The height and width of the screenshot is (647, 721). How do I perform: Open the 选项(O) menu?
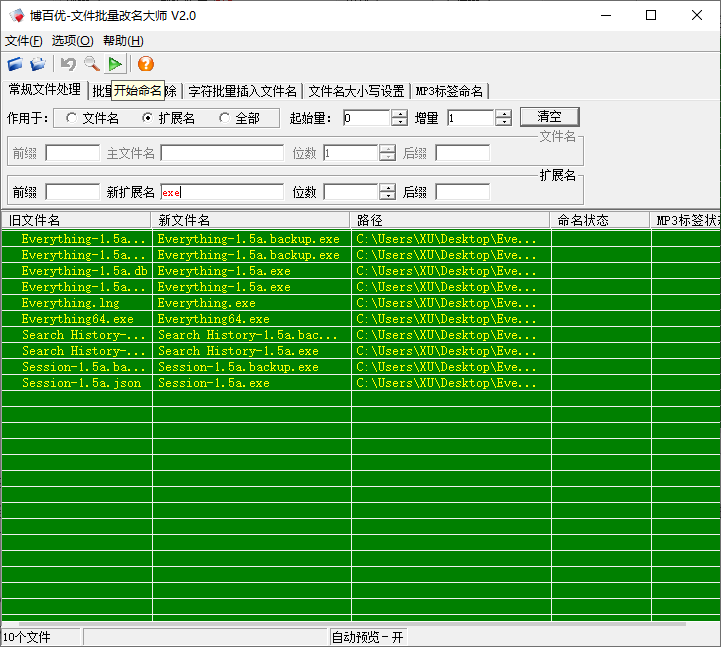(72, 41)
